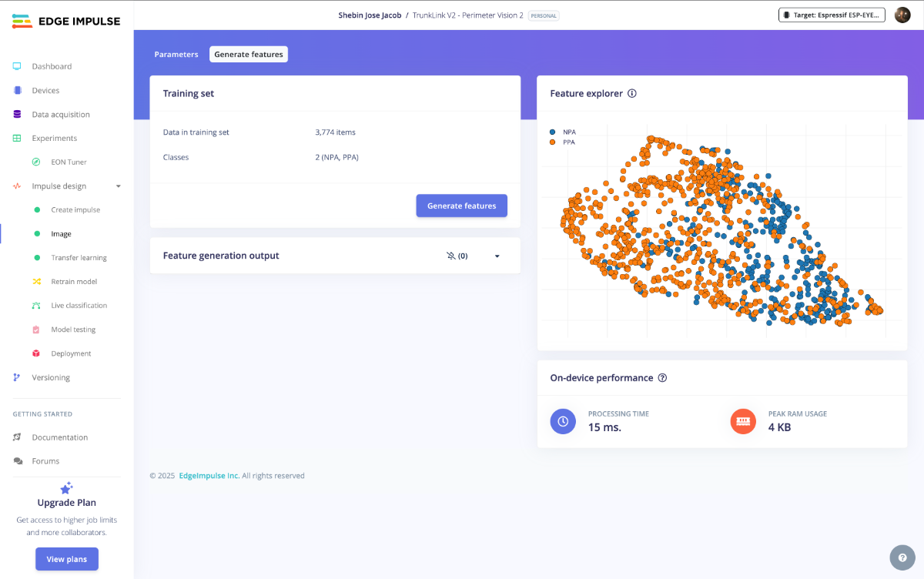Open the help question mark bubble

click(x=902, y=557)
